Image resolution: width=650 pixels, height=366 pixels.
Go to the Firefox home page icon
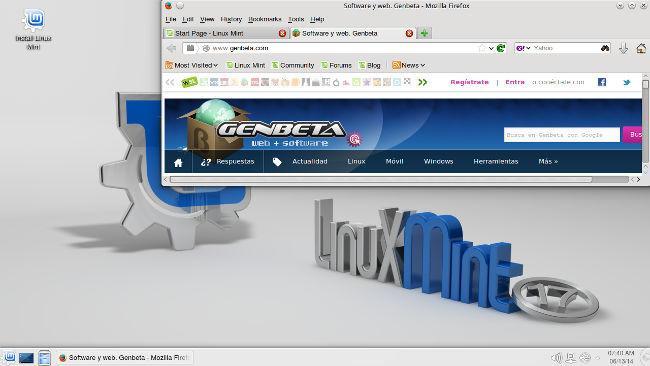click(x=641, y=48)
